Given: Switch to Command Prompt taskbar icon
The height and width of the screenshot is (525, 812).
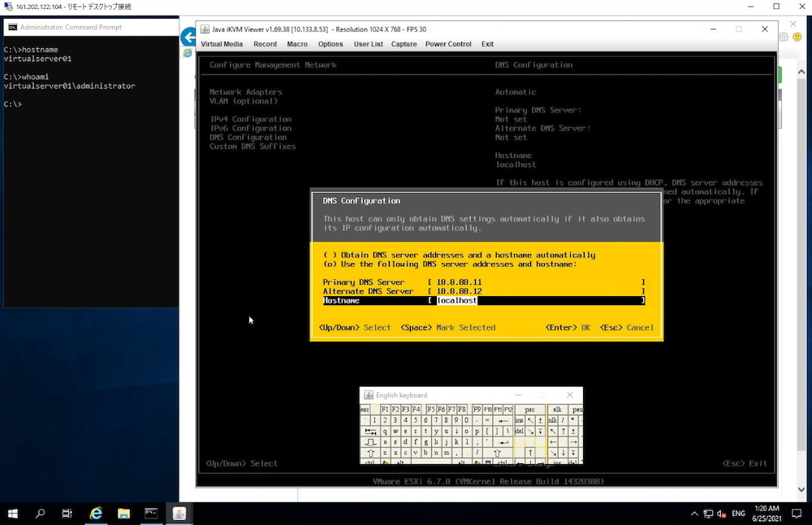Looking at the screenshot, I should coord(151,514).
